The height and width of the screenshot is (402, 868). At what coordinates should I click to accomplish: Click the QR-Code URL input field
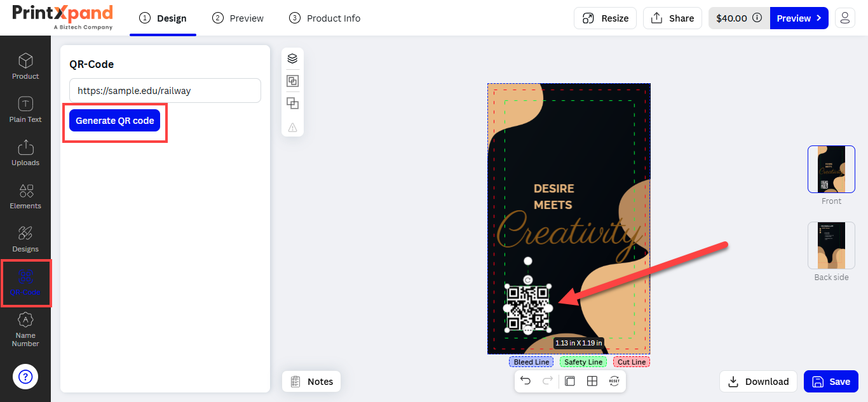pyautogui.click(x=165, y=91)
